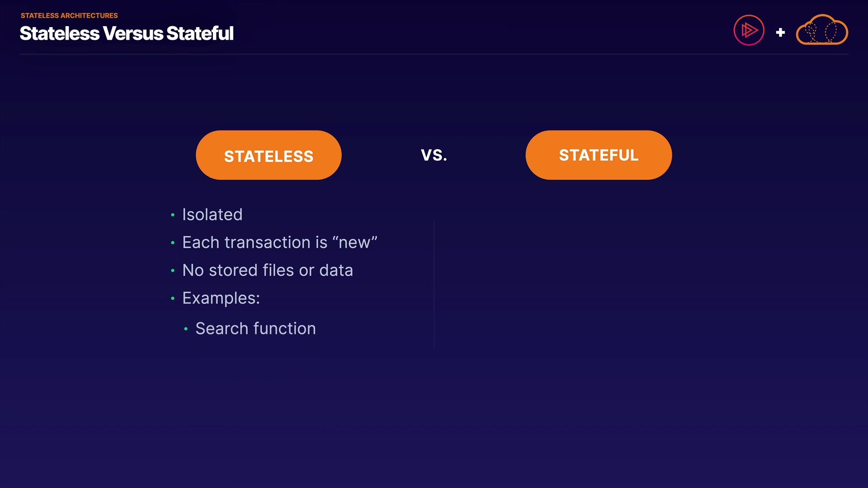Click the No stored files or data text
This screenshot has width=868, height=488.
[x=267, y=270]
